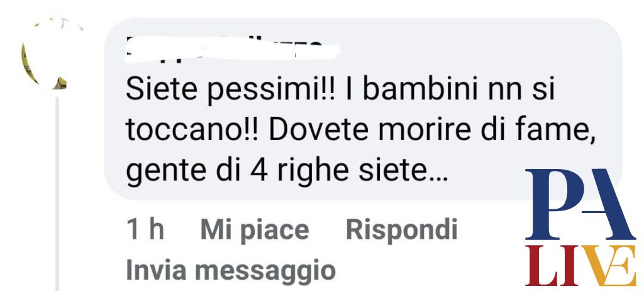
Task: Reply using the Rispondi link
Action: pos(402,229)
